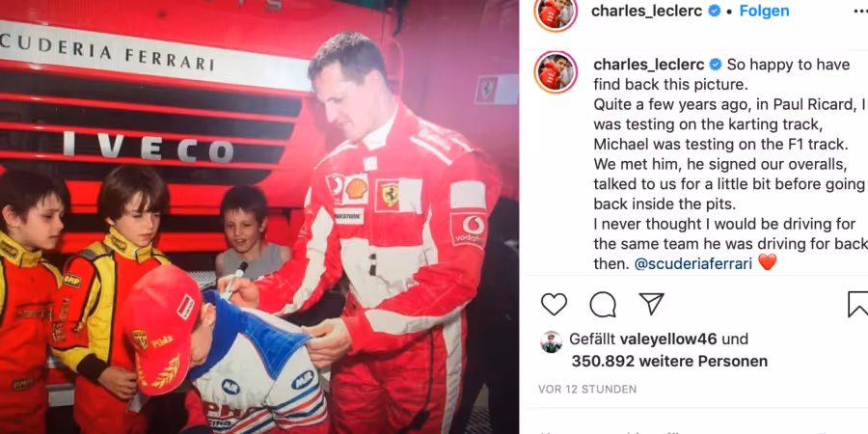Click the VOR 12 STUNDEN timestamp
Image resolution: width=868 pixels, height=434 pixels.
[x=587, y=390]
